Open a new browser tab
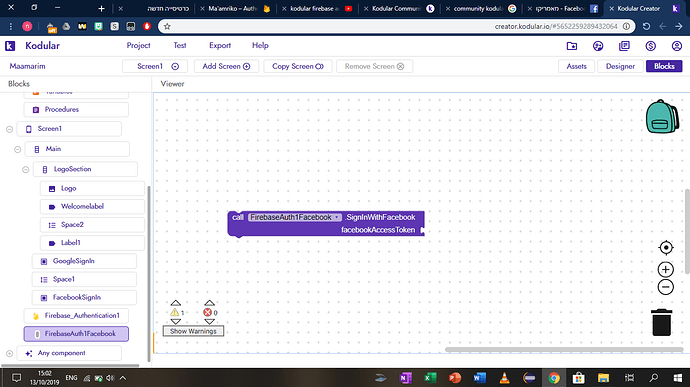The width and height of the screenshot is (690, 387). [x=101, y=8]
